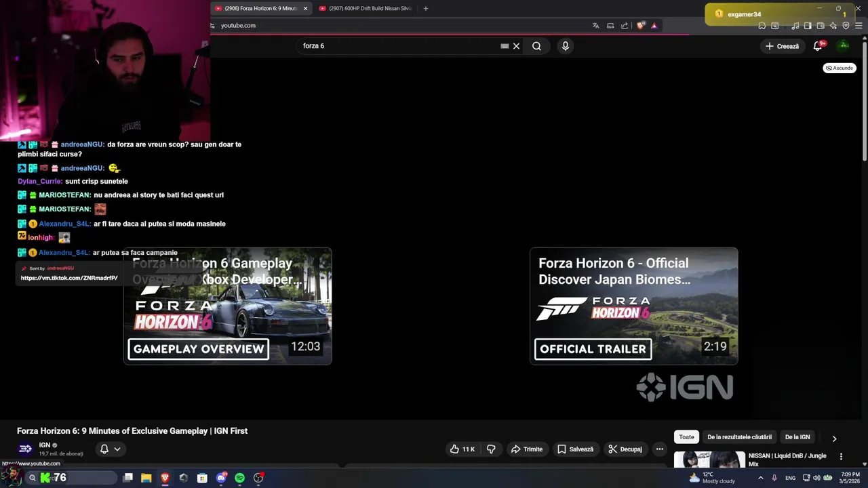This screenshot has height=488, width=868.
Task: Open the Brave VPN shield icon
Action: coord(846,26)
